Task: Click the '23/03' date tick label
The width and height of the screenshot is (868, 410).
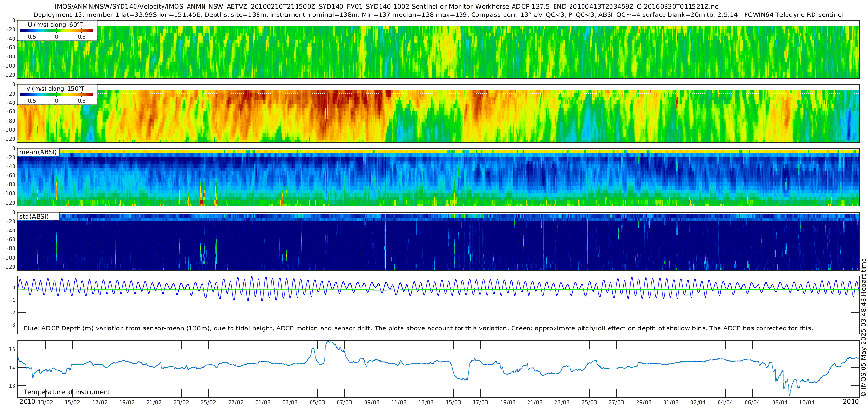Action: 562,402
